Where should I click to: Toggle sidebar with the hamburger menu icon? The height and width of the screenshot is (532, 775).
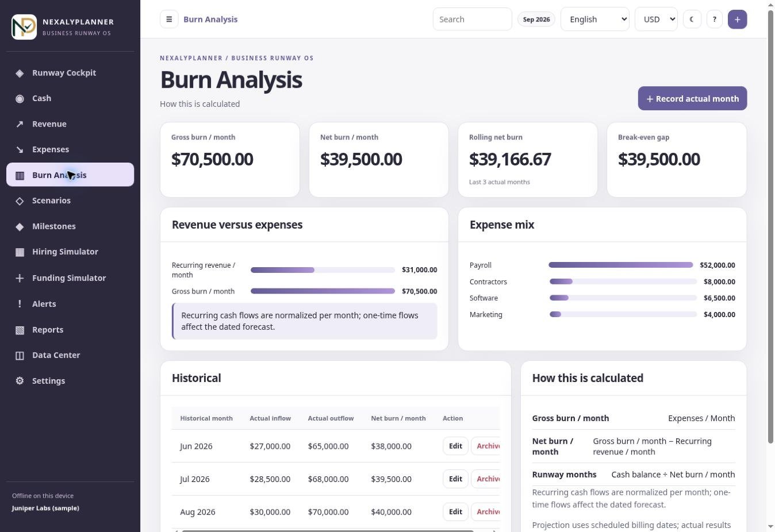(x=169, y=19)
